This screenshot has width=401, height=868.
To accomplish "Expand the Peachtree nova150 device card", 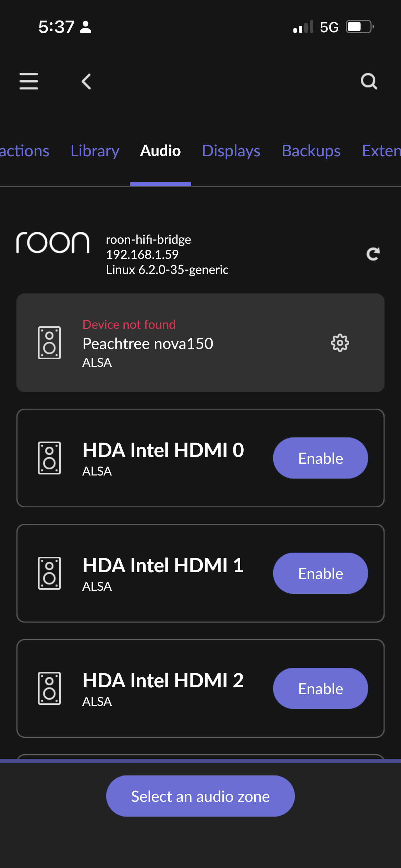I will point(200,342).
